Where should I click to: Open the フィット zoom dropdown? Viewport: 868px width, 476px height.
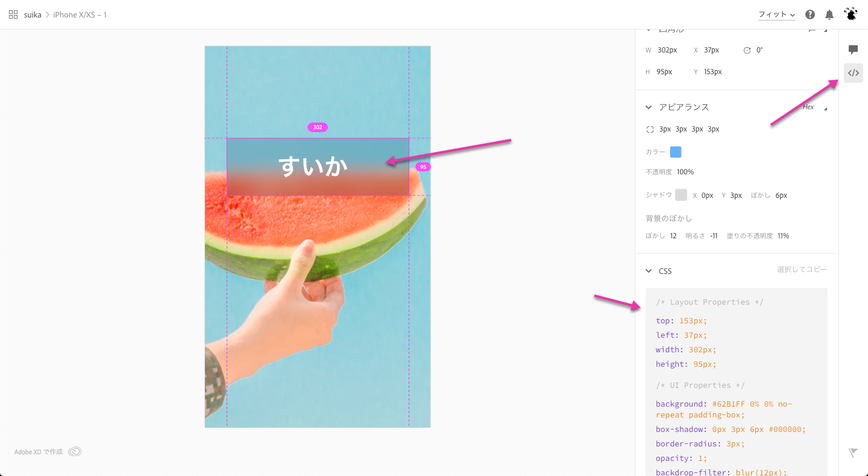click(x=776, y=14)
